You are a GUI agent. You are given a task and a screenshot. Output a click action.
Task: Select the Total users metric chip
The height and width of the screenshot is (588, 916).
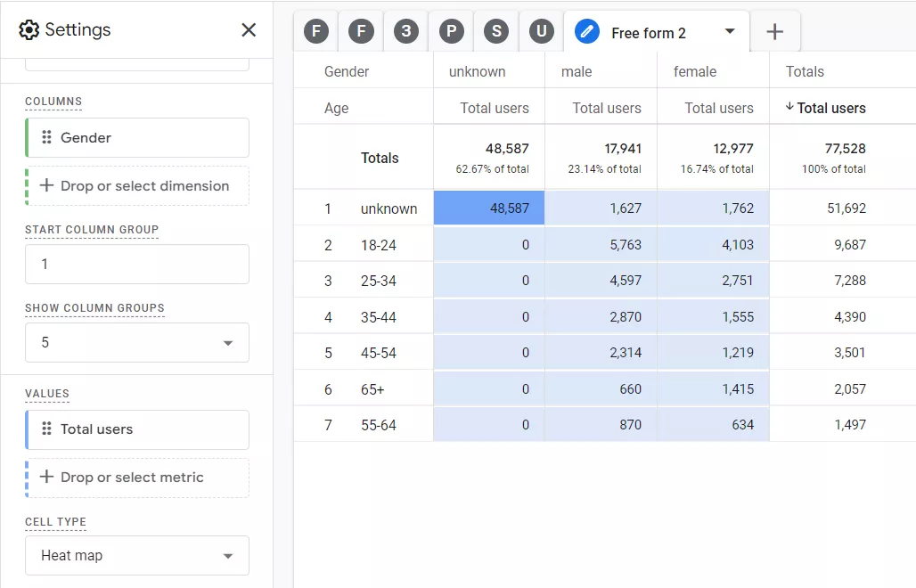pyautogui.click(x=137, y=429)
